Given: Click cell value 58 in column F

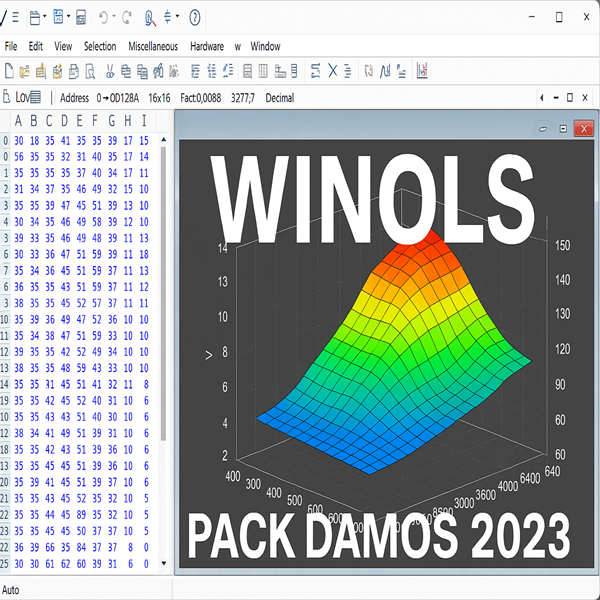Looking at the screenshot, I should 97,222.
